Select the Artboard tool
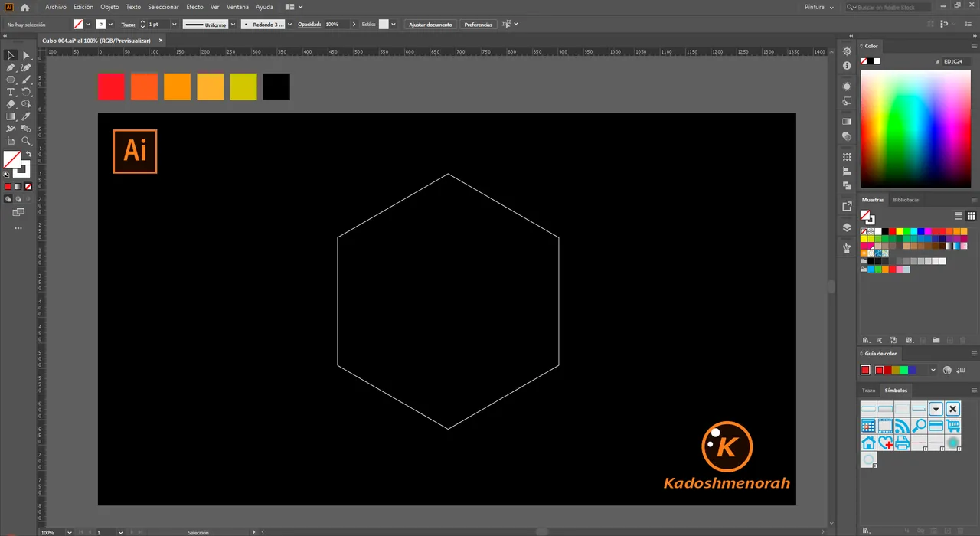The height and width of the screenshot is (536, 980). (11, 141)
